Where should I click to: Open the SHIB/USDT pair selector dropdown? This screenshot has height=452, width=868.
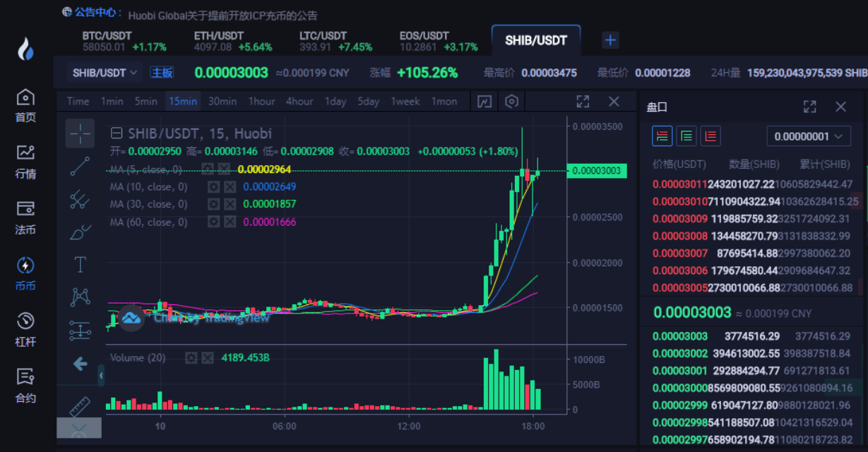[x=105, y=73]
